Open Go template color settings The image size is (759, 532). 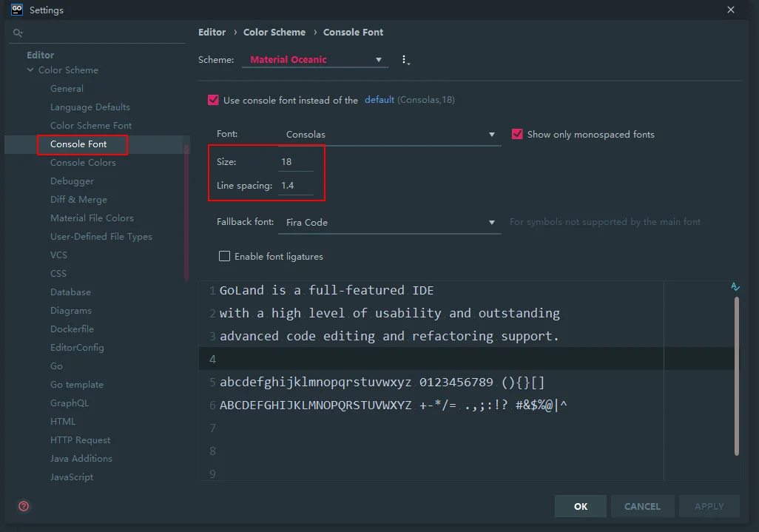(x=77, y=384)
